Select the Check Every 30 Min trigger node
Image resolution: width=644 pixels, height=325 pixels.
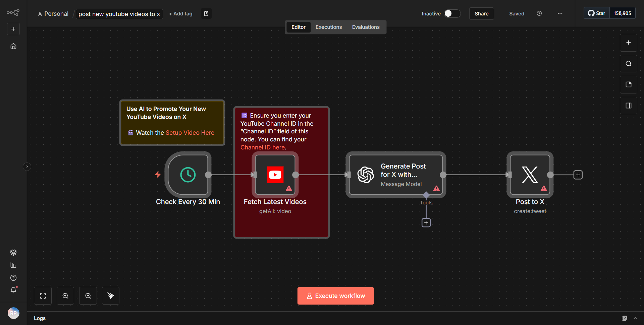pos(188,175)
